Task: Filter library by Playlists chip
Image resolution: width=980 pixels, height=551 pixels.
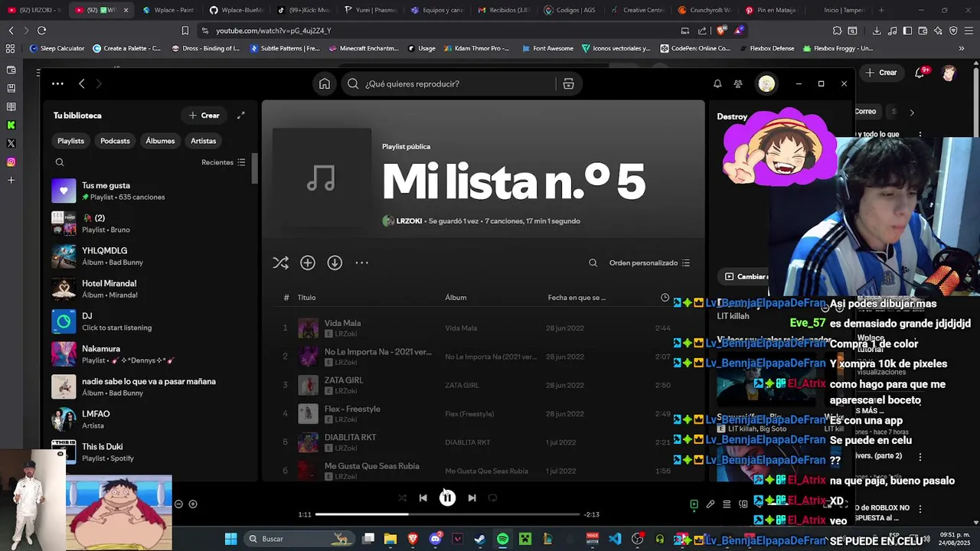Action: pos(70,141)
